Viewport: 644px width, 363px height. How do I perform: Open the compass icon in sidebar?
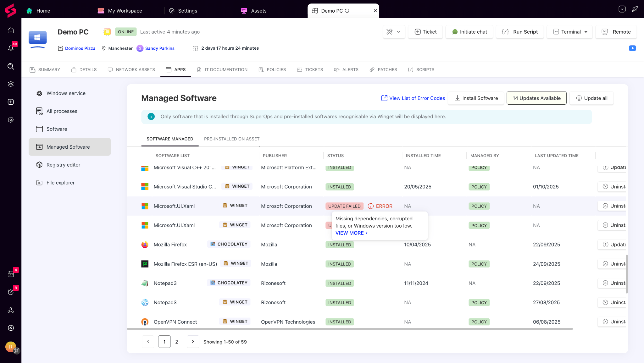(x=11, y=328)
